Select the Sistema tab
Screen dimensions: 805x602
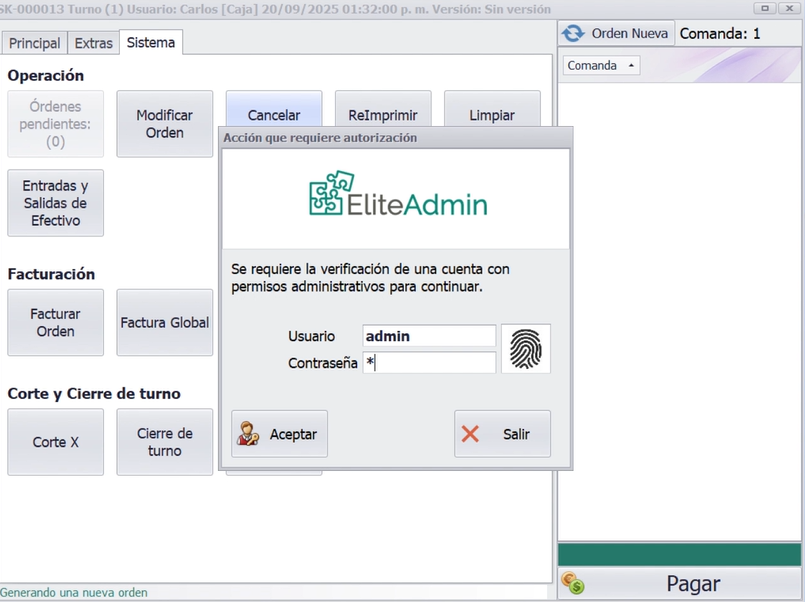point(150,43)
